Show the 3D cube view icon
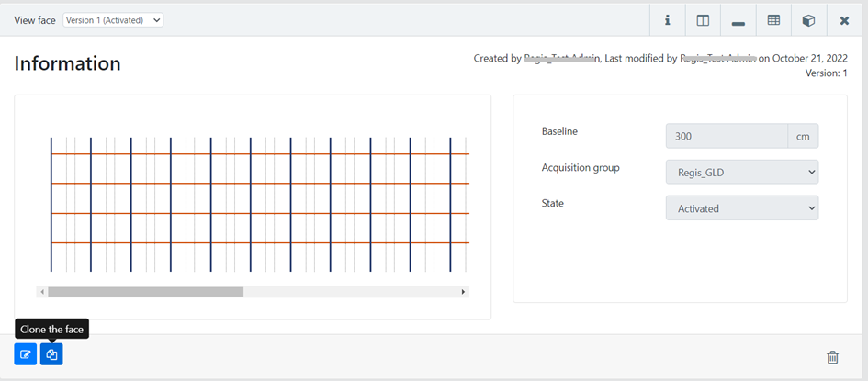The height and width of the screenshot is (381, 868). click(809, 20)
